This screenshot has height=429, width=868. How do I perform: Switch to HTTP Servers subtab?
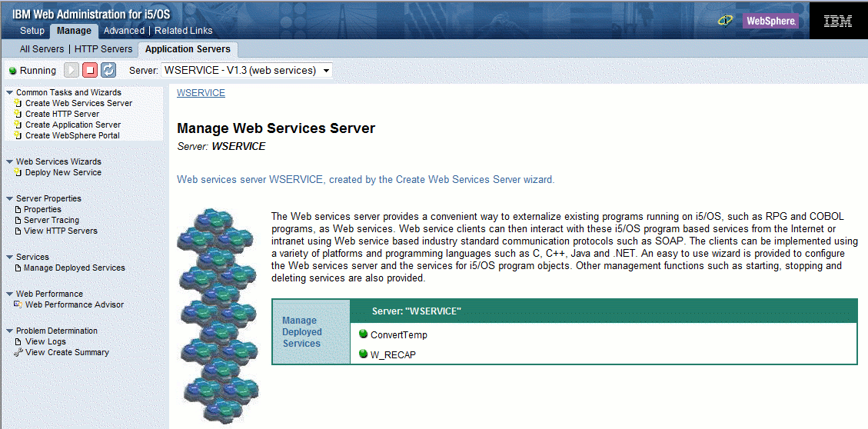coord(104,49)
